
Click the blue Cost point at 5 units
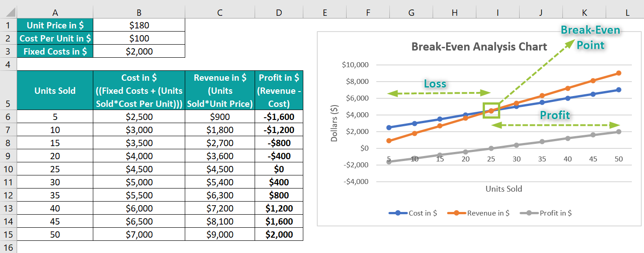tap(389, 128)
